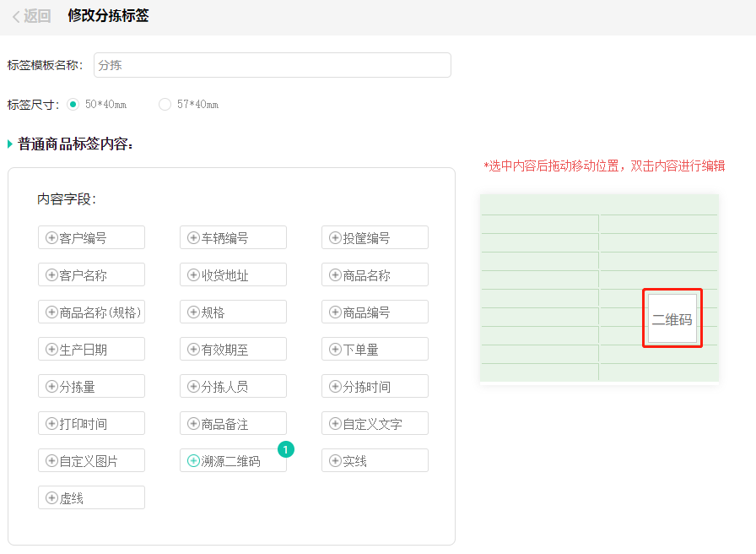Add the 打印时间 field

91,423
